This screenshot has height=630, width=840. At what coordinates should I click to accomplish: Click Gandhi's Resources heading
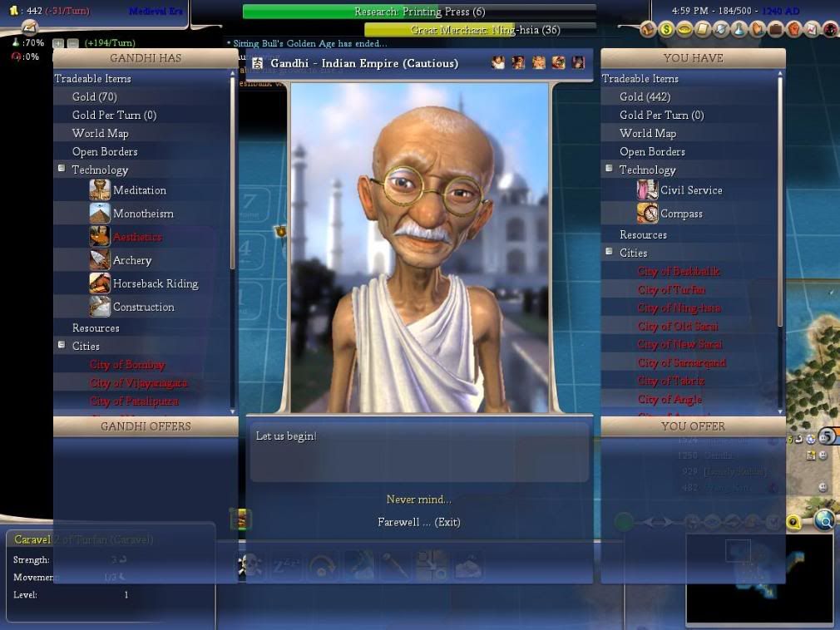point(96,328)
